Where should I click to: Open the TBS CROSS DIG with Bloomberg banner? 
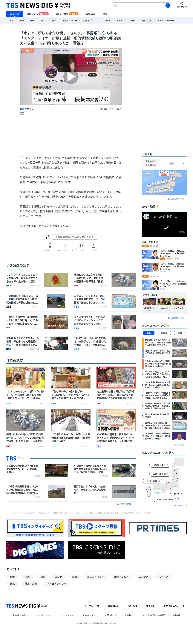(x=96, y=550)
